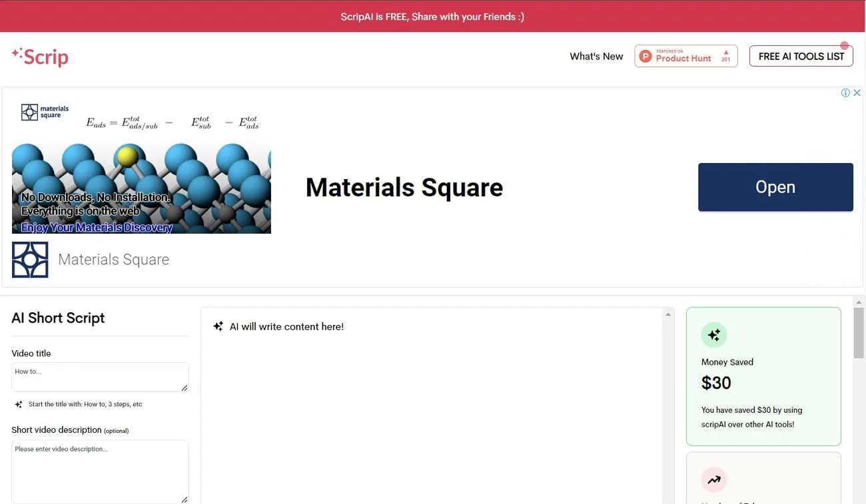Click the Materials Square square logo icon

tap(30, 260)
